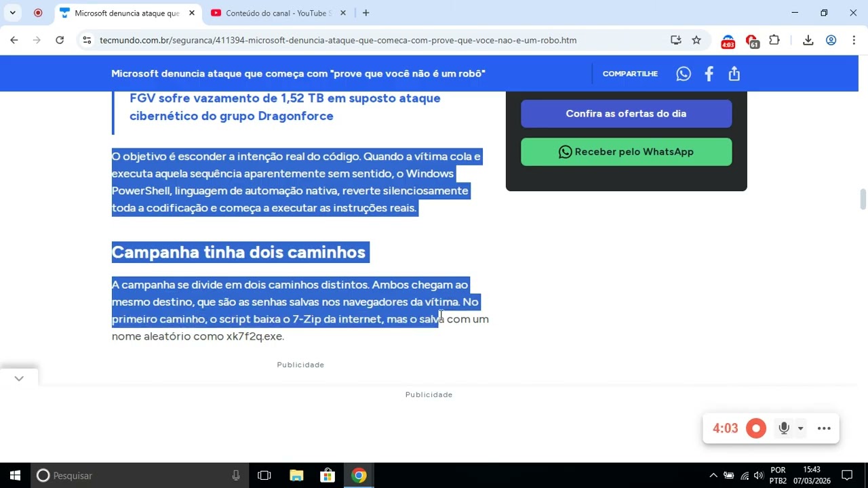Close the Microsoft denuncia ataque tab
The width and height of the screenshot is (868, 488).
[191, 13]
